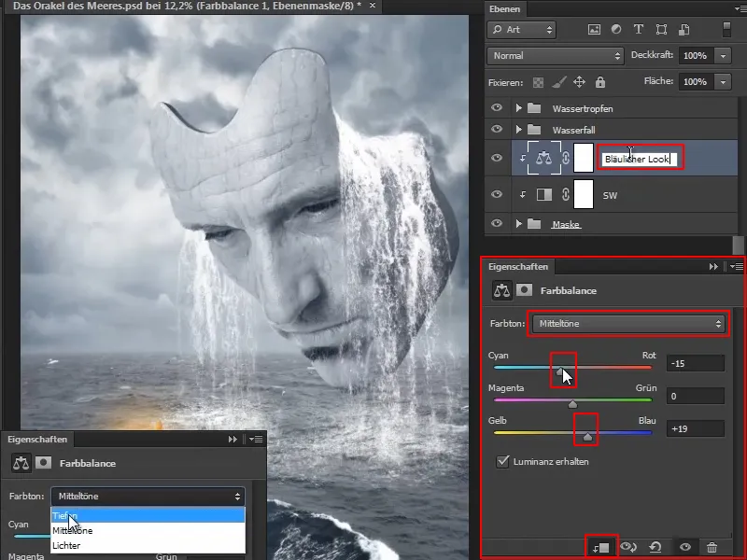The height and width of the screenshot is (560, 747).
Task: Click mask icon in lower-left Eigenschaften panel
Action: (43, 462)
